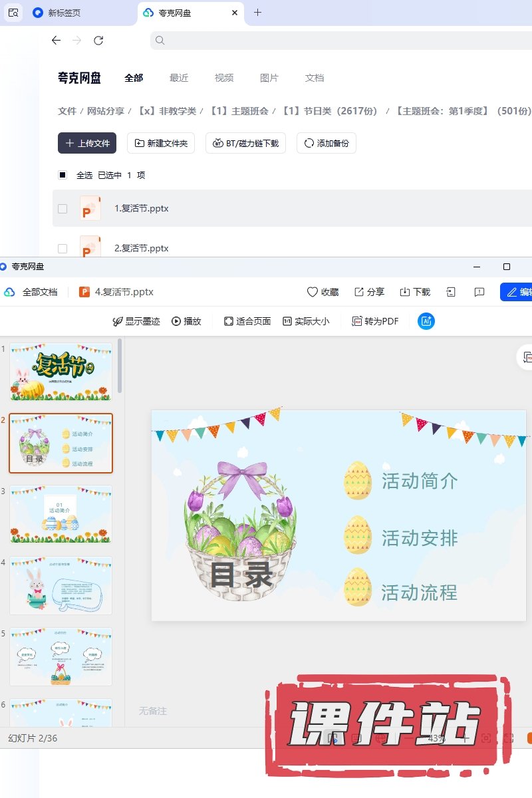
Task: Check the box for 2.复活节.pptx
Action: coord(63,248)
